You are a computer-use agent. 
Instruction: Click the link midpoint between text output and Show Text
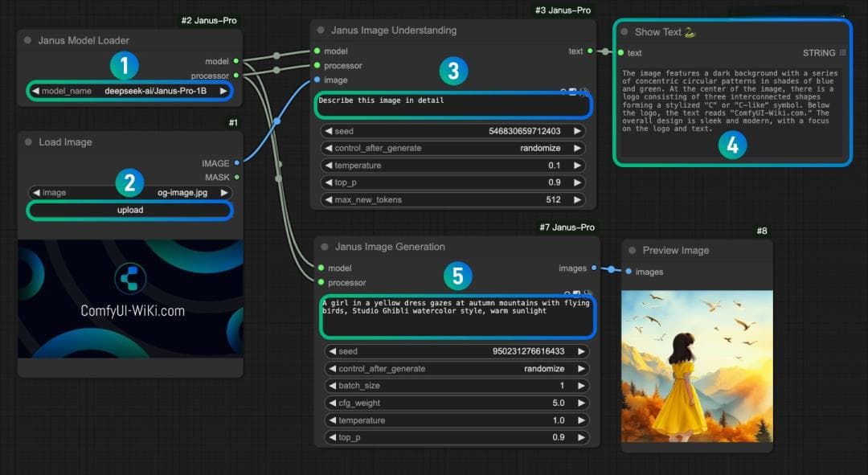pos(606,51)
